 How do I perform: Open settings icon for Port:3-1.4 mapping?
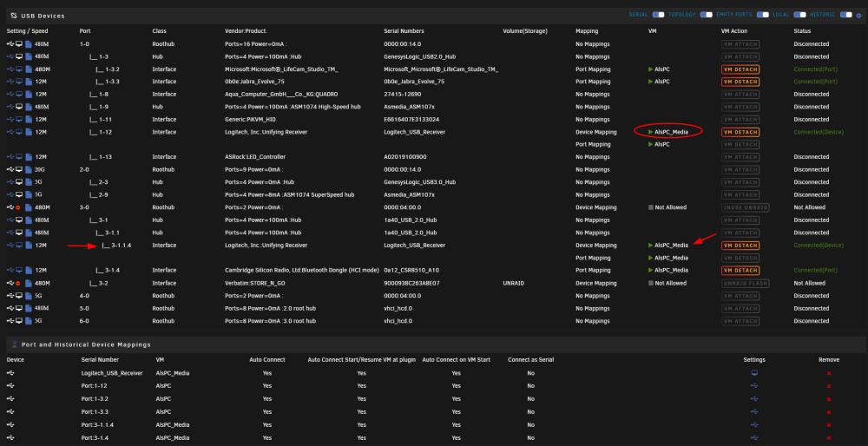(x=754, y=437)
